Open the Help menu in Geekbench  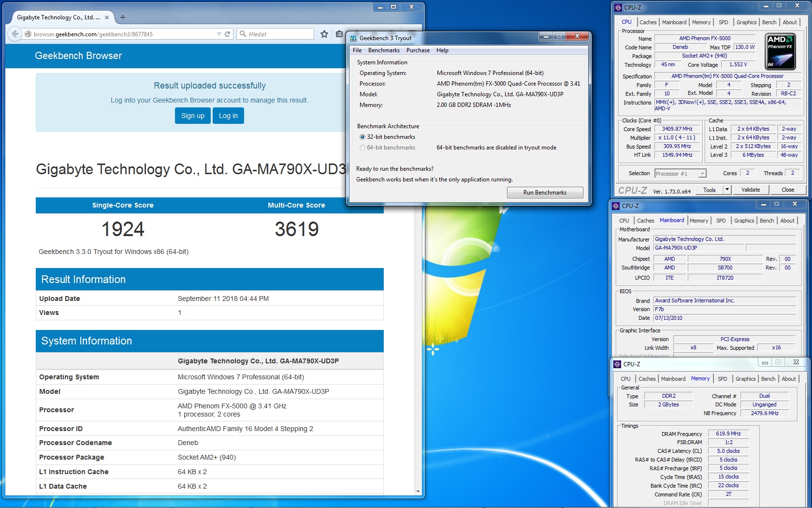pos(442,50)
